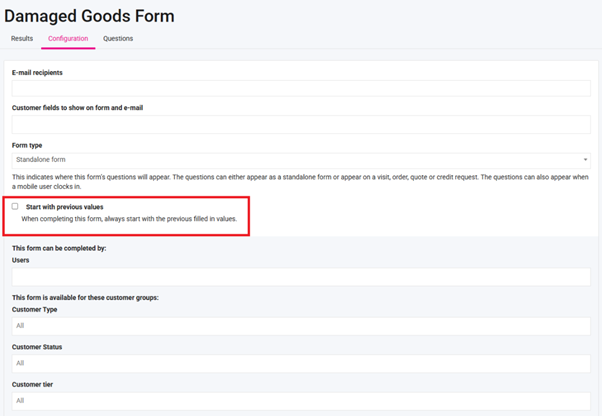Select the Standalone form combo box
This screenshot has height=416, width=602.
tap(300, 160)
